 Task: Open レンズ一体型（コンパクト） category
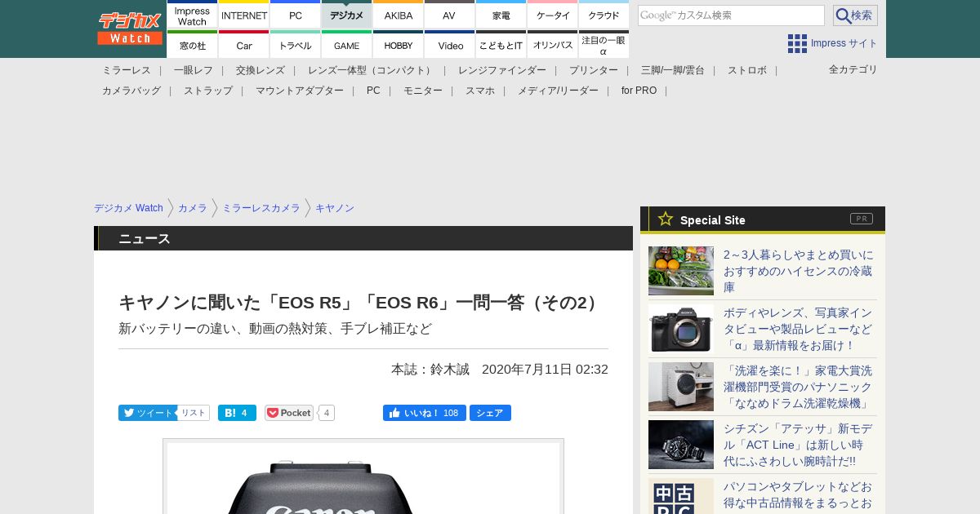[x=372, y=70]
